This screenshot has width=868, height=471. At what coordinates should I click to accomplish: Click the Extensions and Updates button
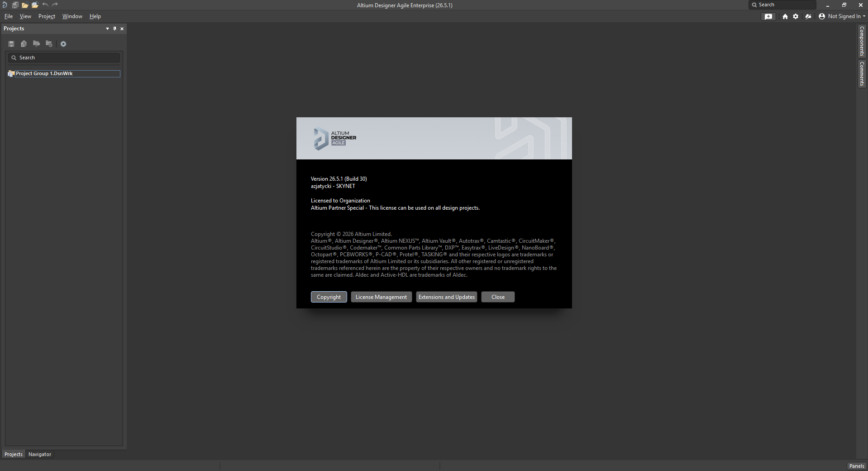[x=447, y=297]
